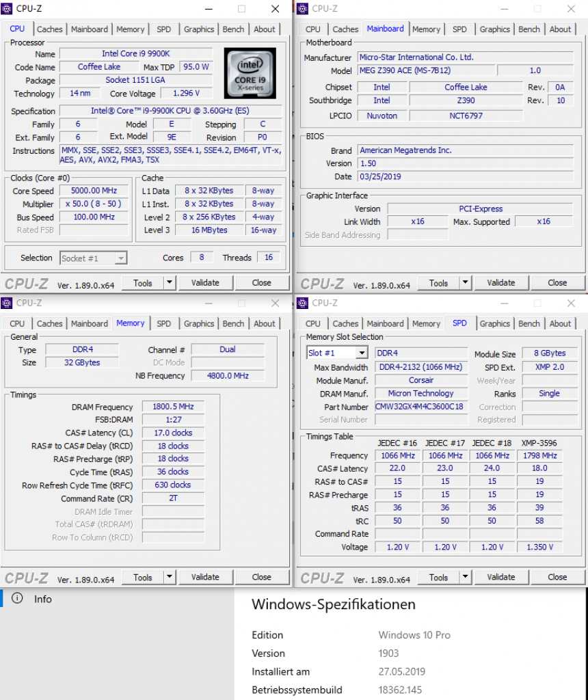The height and width of the screenshot is (700, 588).
Task: Click the Tools button in the Memory window
Action: pyautogui.click(x=142, y=577)
